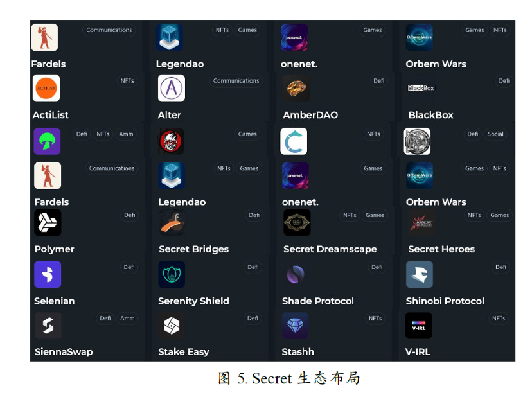Image resolution: width=532 pixels, height=395 pixels.
Task: Select the AmberDAO amber stone icon
Action: pos(297,88)
